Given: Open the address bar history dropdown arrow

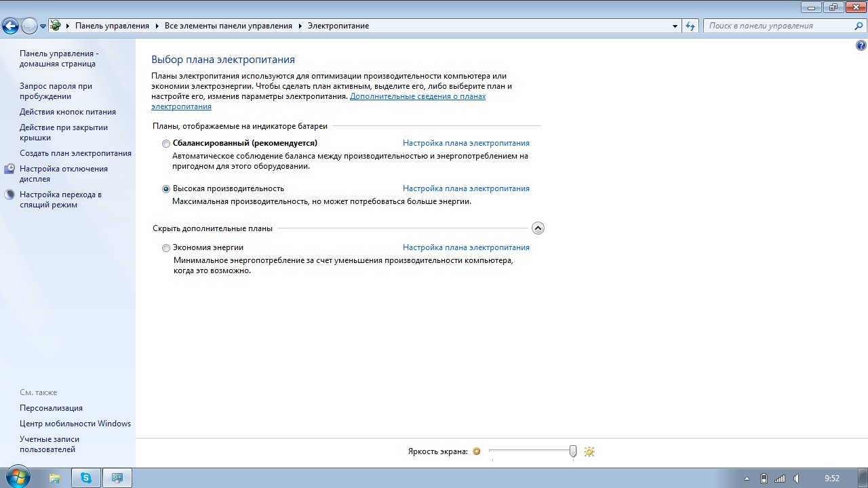Looking at the screenshot, I should (675, 26).
